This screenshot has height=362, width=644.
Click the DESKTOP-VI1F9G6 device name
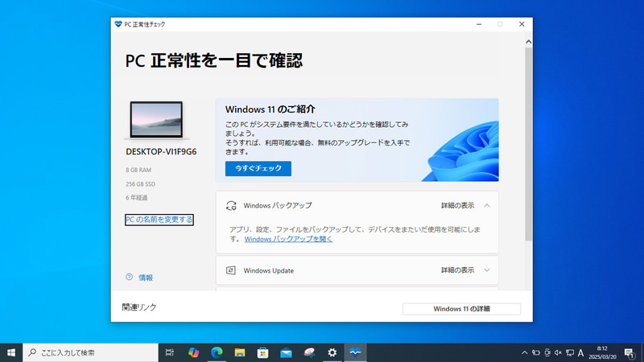161,152
